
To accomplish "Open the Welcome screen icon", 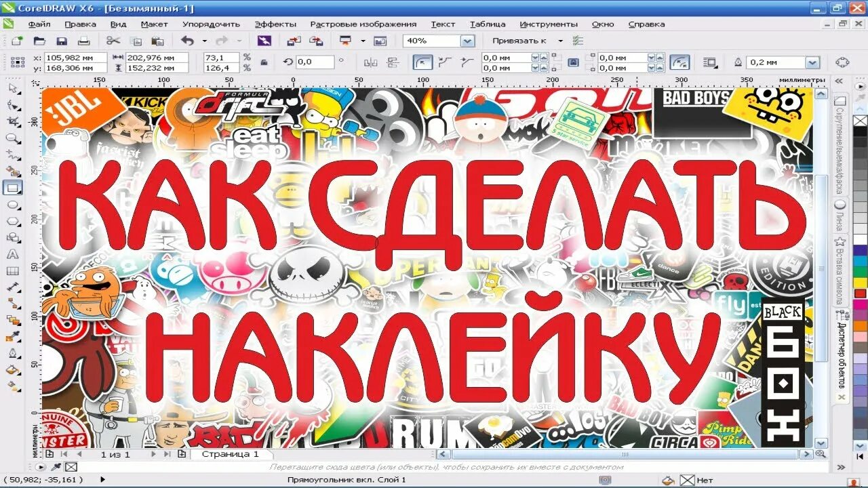I will point(380,41).
